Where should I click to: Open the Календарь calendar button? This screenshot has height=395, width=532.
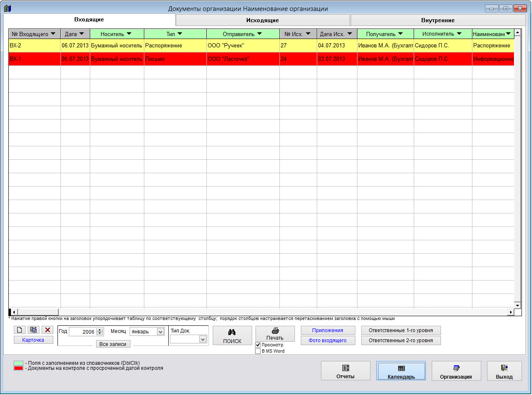click(401, 371)
